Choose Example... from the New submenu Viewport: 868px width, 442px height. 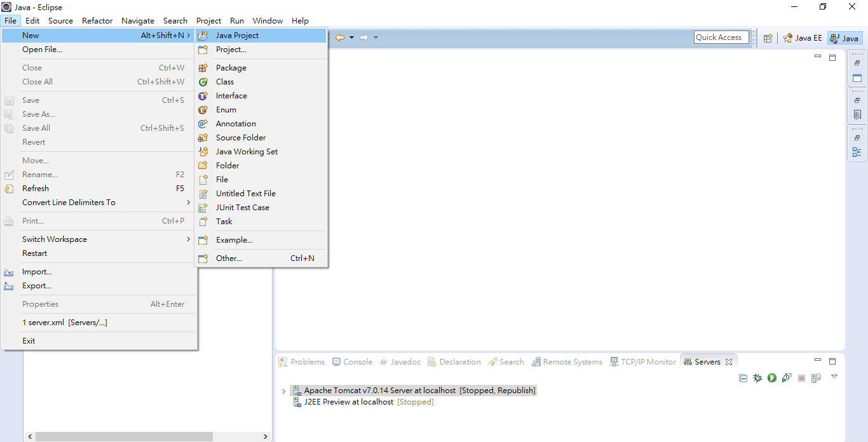click(261, 240)
